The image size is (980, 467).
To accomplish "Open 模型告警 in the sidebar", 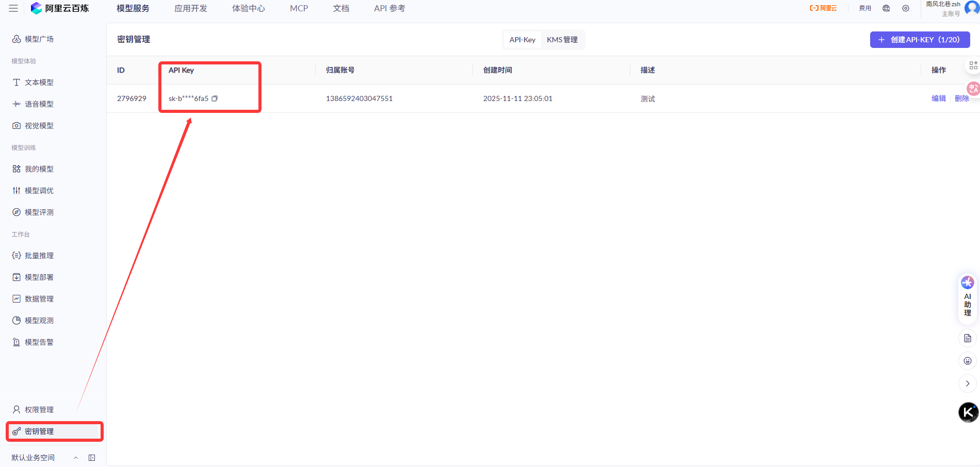I will point(39,342).
